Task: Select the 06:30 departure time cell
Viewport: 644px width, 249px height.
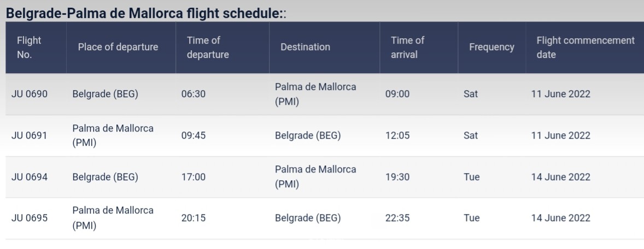Action: [x=193, y=94]
